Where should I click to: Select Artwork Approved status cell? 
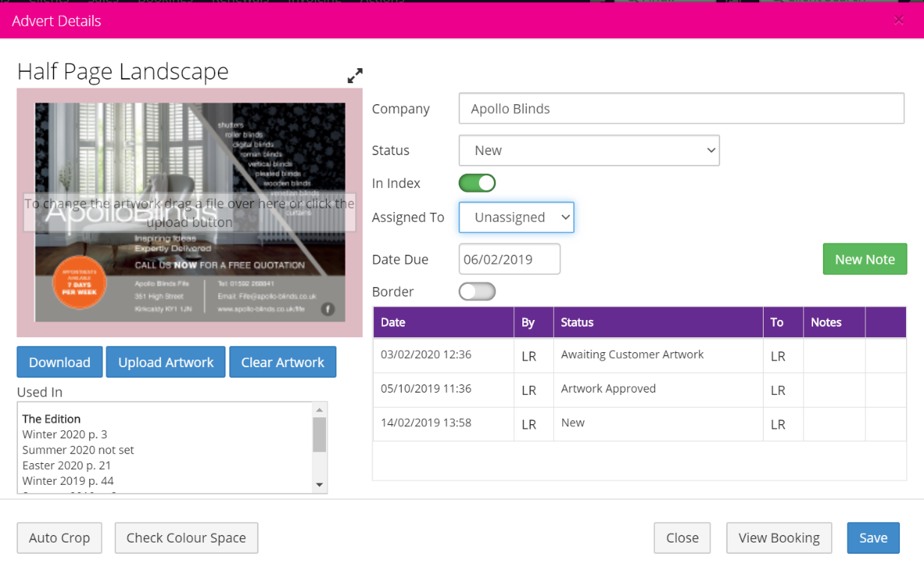[658, 390]
